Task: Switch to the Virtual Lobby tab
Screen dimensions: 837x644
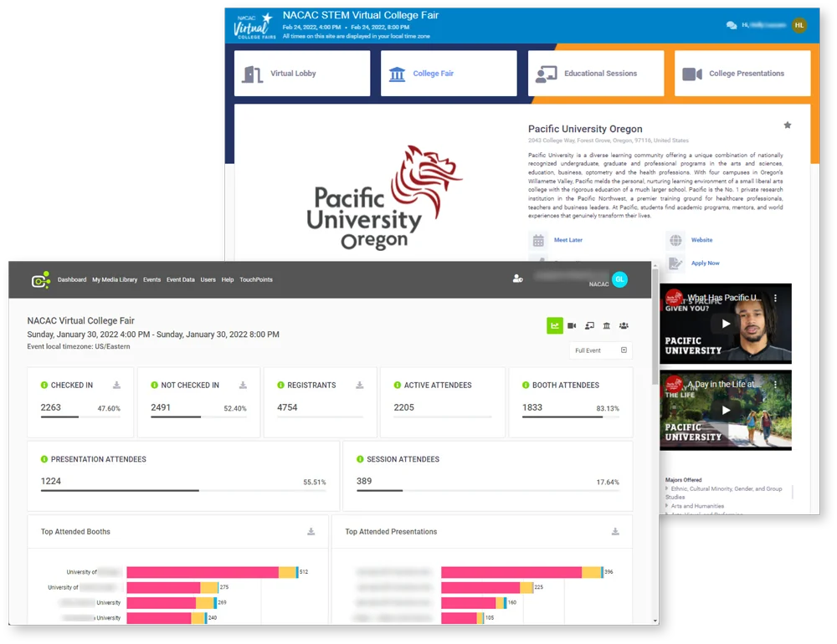Action: (x=302, y=74)
